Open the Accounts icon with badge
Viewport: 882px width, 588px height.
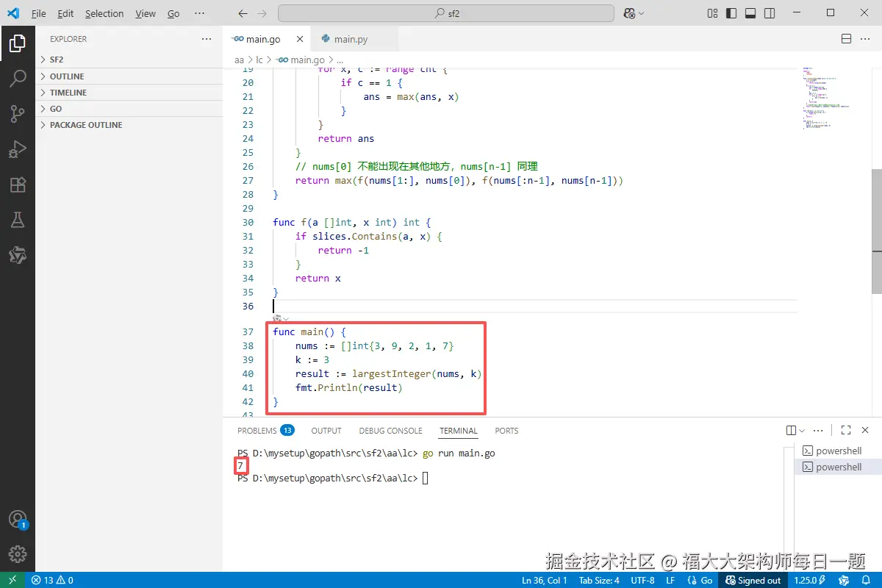point(18,520)
